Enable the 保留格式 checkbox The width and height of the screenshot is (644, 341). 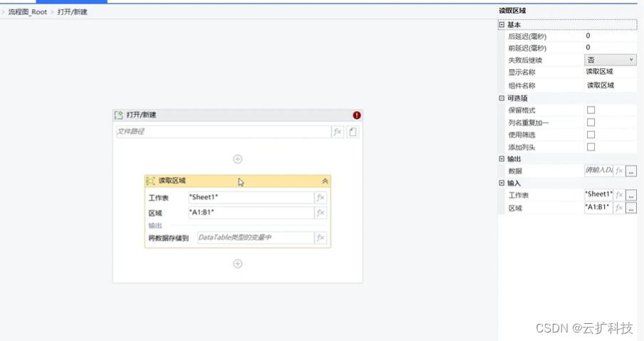coord(591,111)
